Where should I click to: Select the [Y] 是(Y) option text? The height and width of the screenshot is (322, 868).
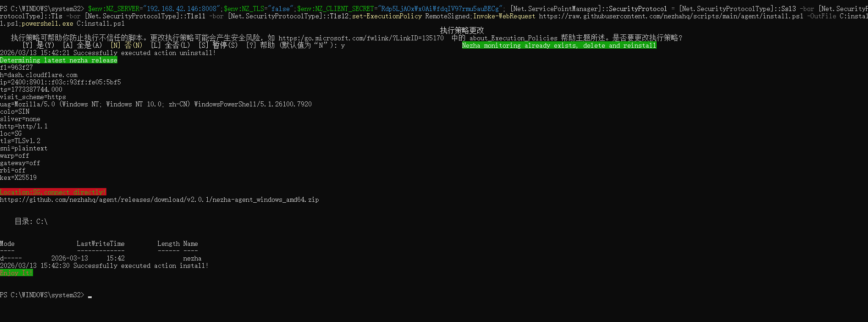[x=38, y=45]
